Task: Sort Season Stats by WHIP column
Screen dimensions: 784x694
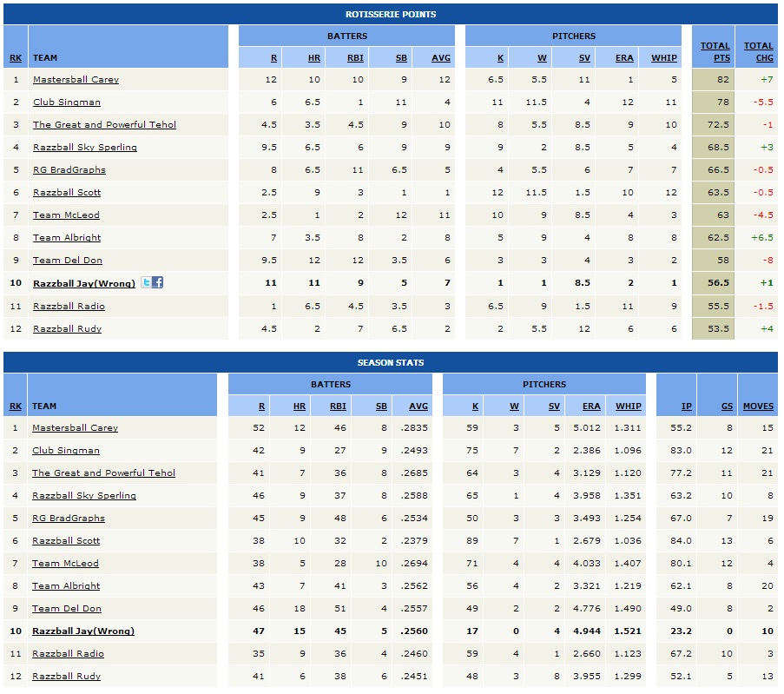Action: 629,406
